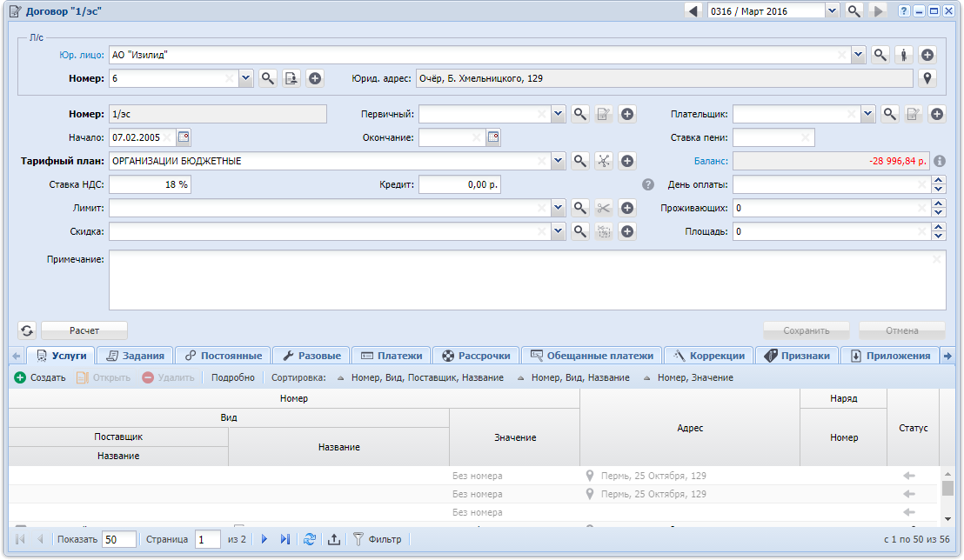Screen dimensions: 964x560
Task: Search account Номер 6 with magnifier
Action: 267,78
